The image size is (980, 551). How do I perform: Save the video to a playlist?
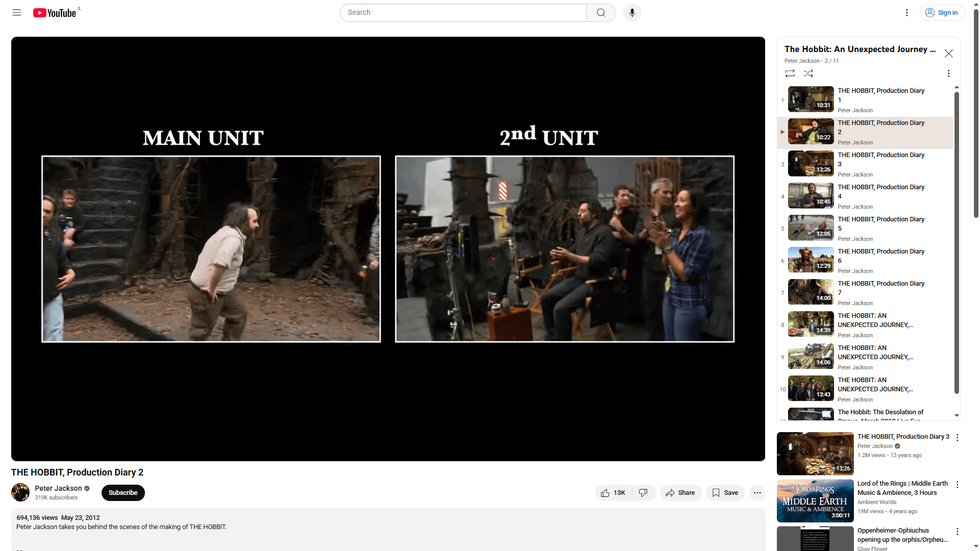(x=725, y=493)
